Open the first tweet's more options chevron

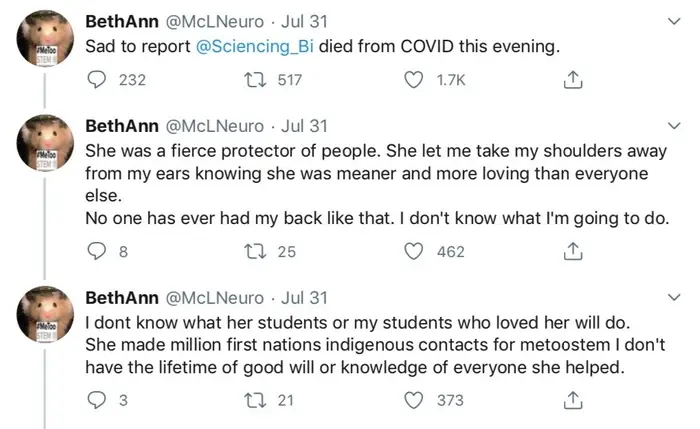[x=673, y=19]
